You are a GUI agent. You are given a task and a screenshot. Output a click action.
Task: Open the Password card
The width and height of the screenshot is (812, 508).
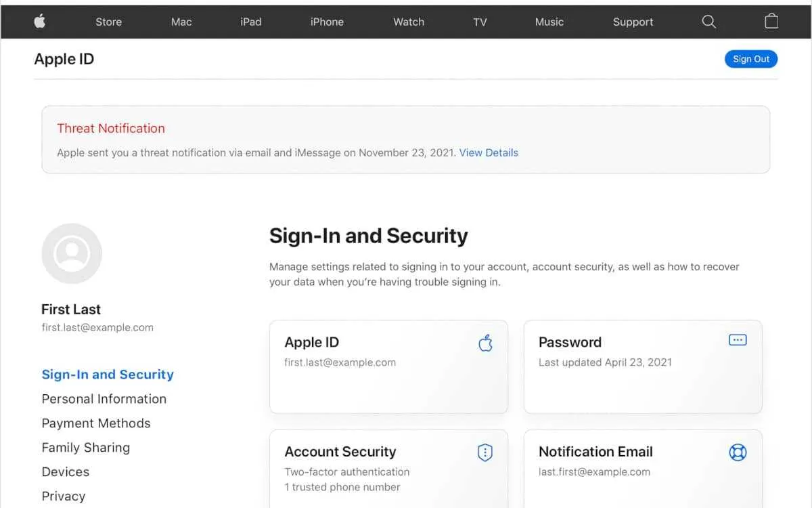click(643, 366)
